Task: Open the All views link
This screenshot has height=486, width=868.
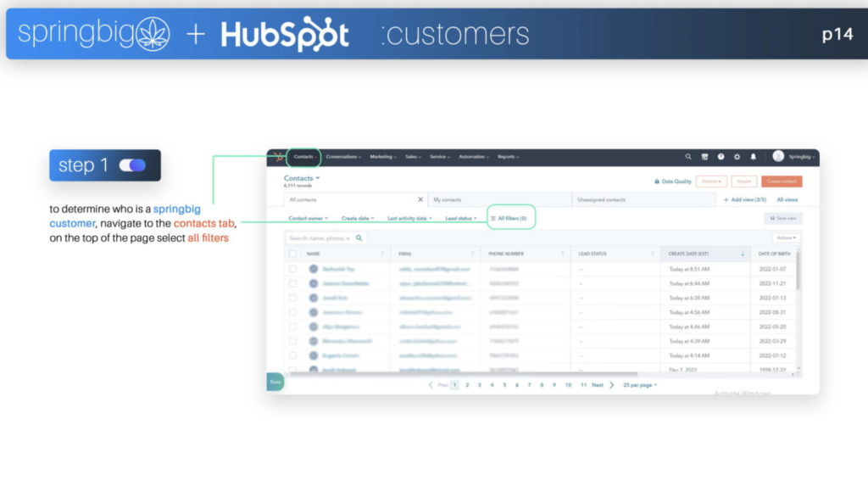Action: tap(787, 199)
